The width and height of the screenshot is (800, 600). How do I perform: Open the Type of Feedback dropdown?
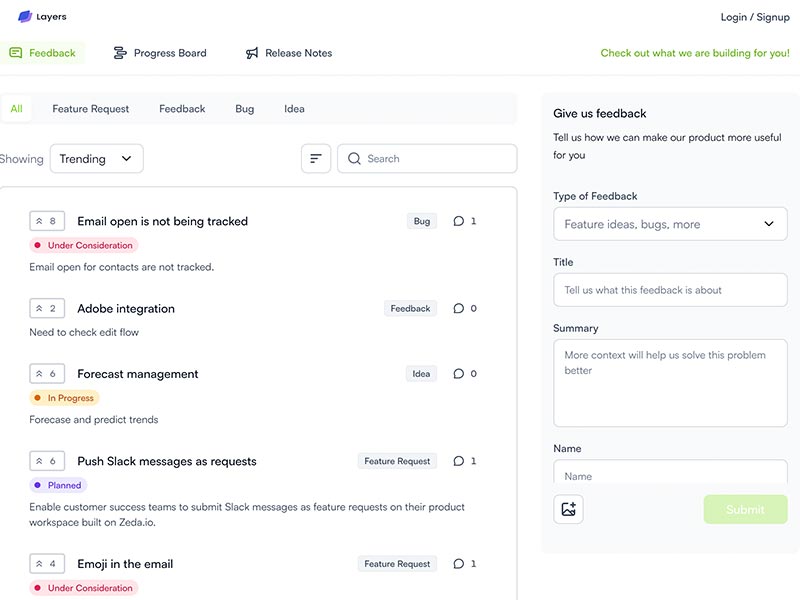tap(670, 224)
